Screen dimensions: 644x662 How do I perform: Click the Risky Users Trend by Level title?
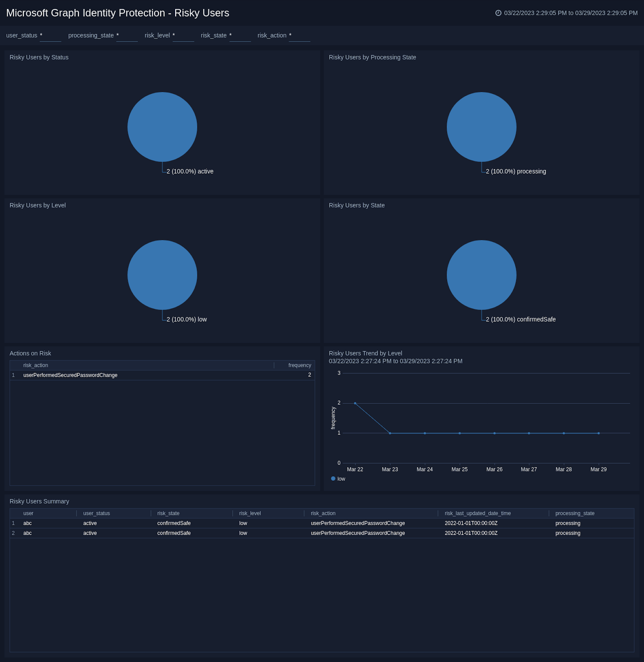pyautogui.click(x=365, y=353)
